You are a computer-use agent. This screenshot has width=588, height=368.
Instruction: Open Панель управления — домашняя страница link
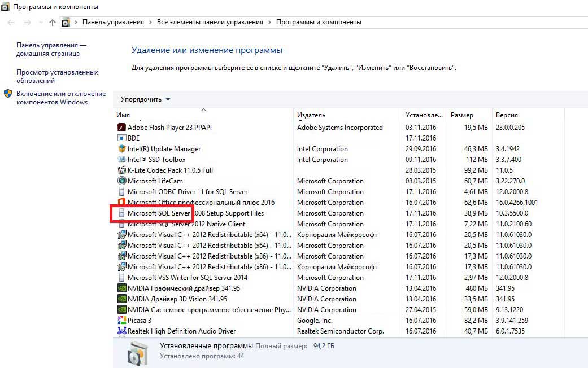pyautogui.click(x=51, y=50)
